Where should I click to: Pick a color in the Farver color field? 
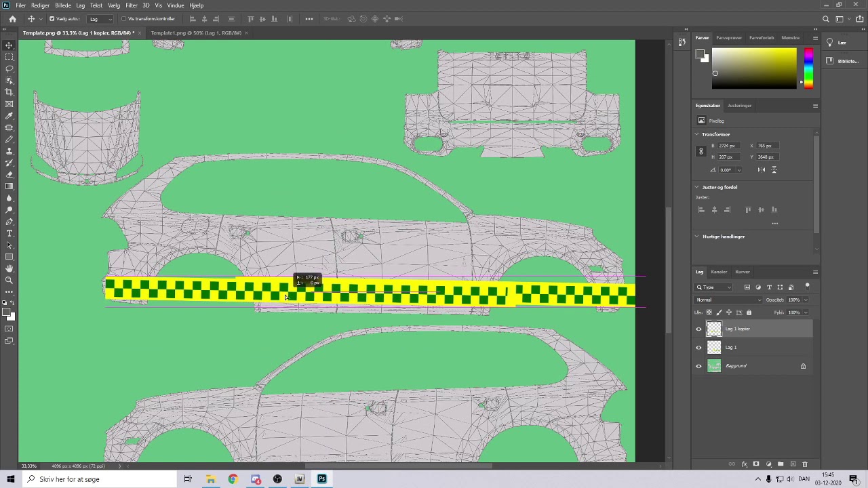[754, 68]
